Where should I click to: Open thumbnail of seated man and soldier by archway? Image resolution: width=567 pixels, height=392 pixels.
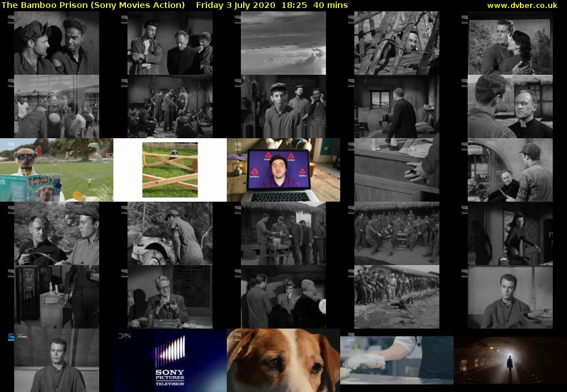coord(510,170)
